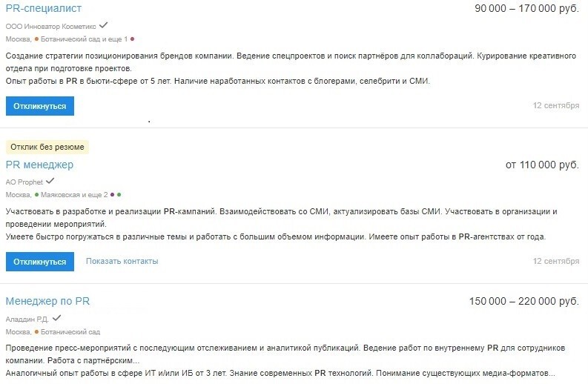Click orange metro dot before Ботанический сад in first listing
The image size is (588, 384).
tap(36, 39)
